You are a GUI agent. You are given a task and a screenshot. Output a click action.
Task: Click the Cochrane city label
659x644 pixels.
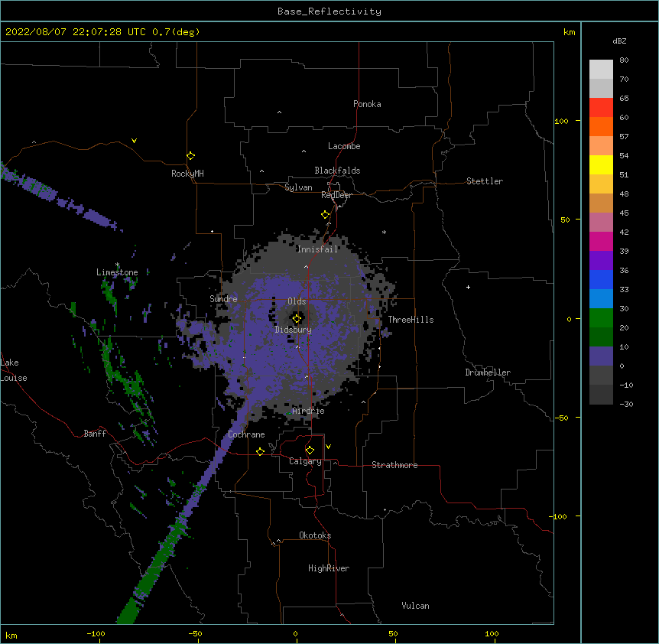coord(246,434)
